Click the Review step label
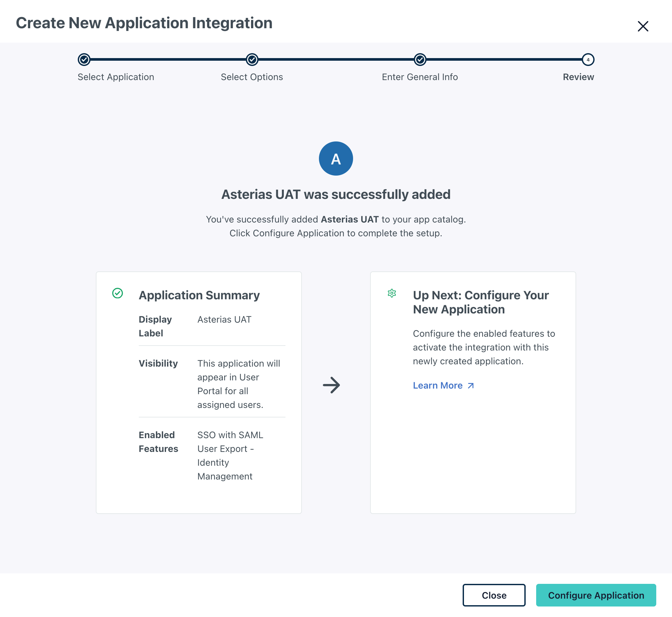This screenshot has width=672, height=617. (578, 77)
